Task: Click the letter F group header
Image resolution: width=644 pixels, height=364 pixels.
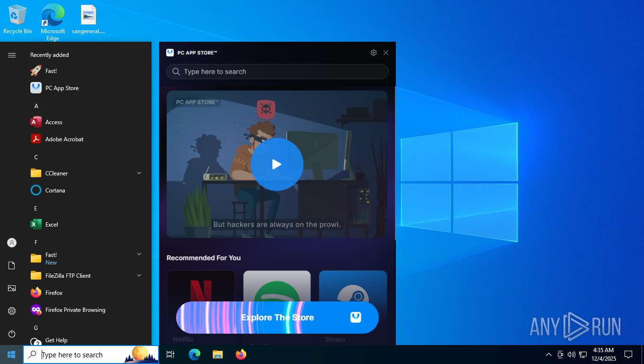Action: pyautogui.click(x=36, y=243)
